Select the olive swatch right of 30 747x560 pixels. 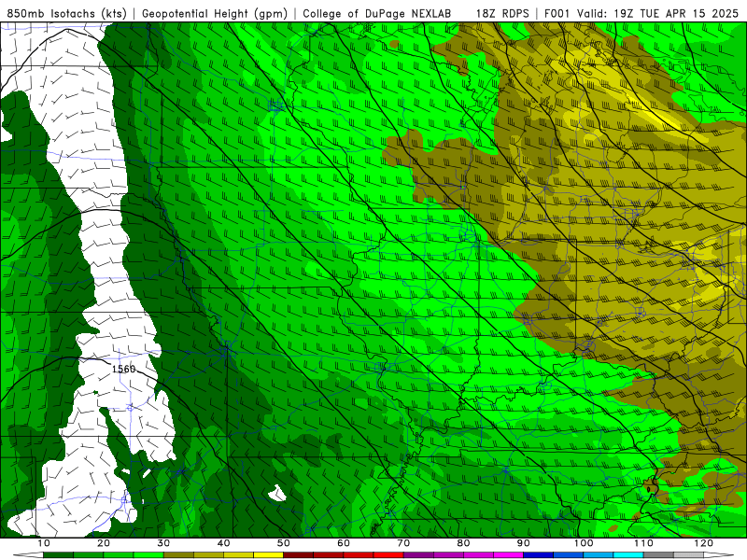tap(178, 555)
